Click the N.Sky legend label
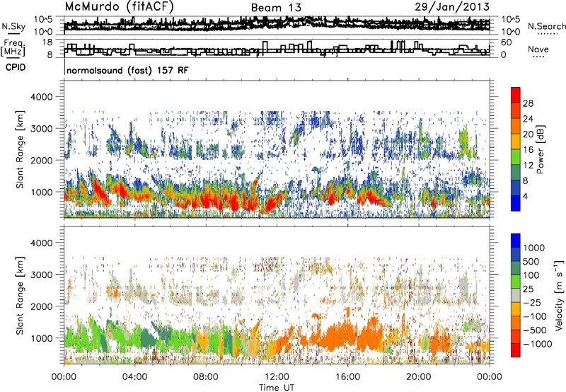This screenshot has height=392, width=566. [x=13, y=26]
